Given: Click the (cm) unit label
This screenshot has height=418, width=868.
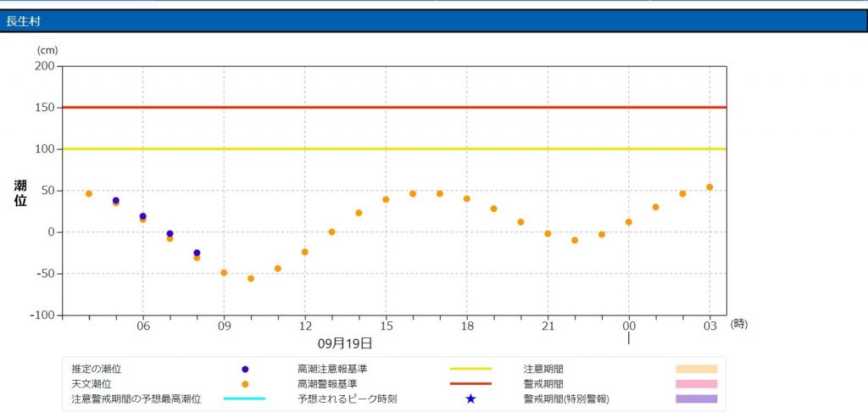Looking at the screenshot, I should point(47,50).
